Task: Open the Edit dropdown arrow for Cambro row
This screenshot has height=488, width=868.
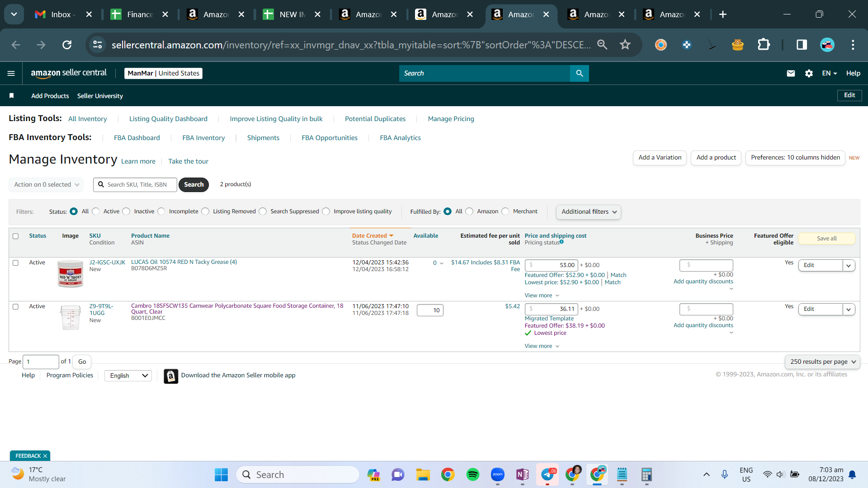Action: coord(849,310)
